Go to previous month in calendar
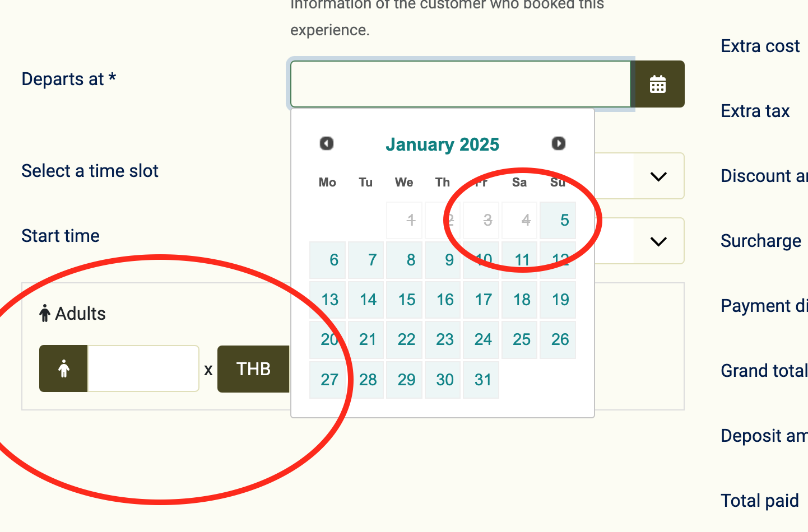This screenshot has height=532, width=808. coord(327,144)
